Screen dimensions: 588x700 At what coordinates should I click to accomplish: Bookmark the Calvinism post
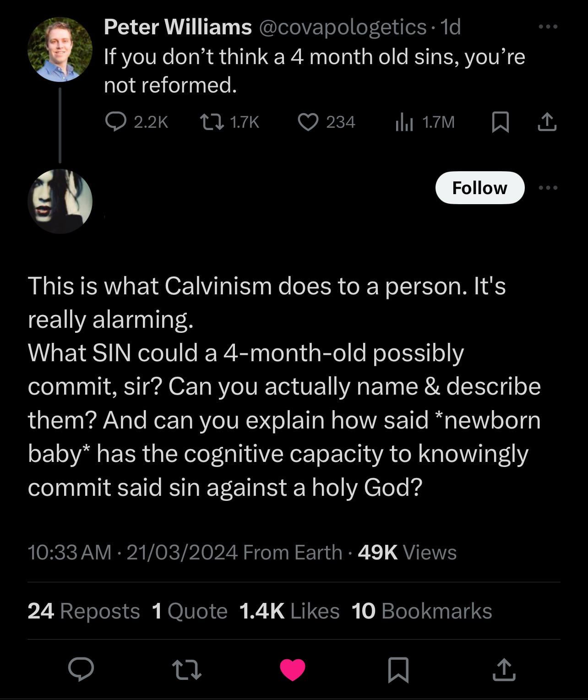click(398, 670)
